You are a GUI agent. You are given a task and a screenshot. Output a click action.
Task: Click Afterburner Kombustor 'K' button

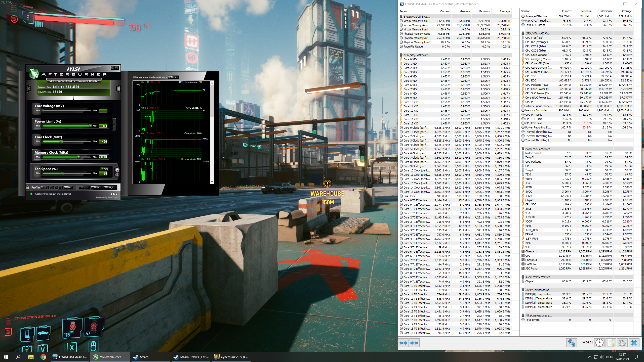pyautogui.click(x=29, y=88)
